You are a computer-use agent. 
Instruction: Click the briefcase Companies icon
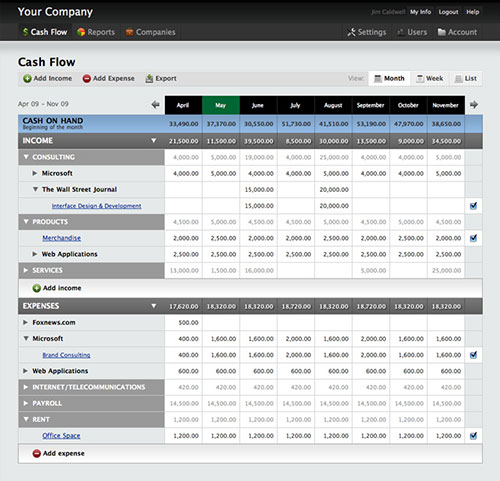129,32
